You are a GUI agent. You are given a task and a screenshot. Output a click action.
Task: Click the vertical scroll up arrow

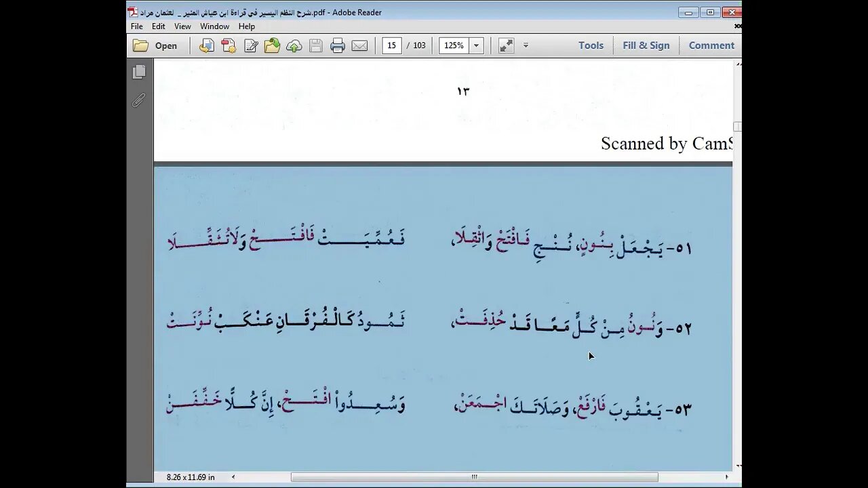tap(738, 63)
